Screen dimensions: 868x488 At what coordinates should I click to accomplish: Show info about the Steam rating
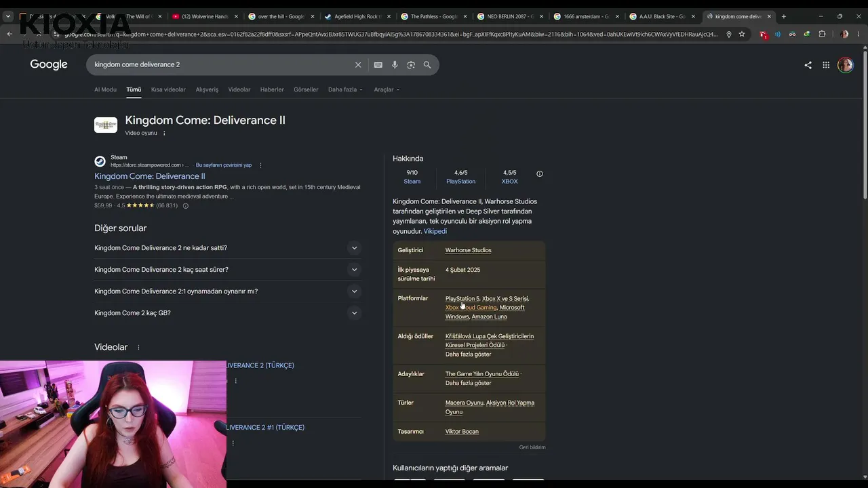click(x=186, y=205)
